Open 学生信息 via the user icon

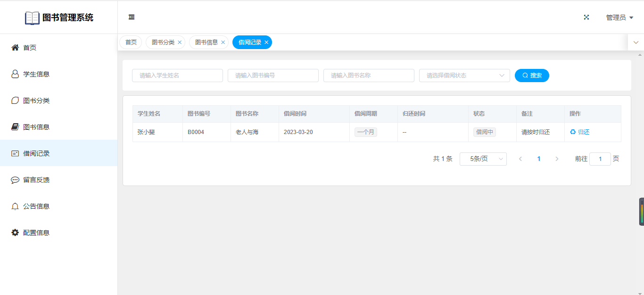[15, 74]
